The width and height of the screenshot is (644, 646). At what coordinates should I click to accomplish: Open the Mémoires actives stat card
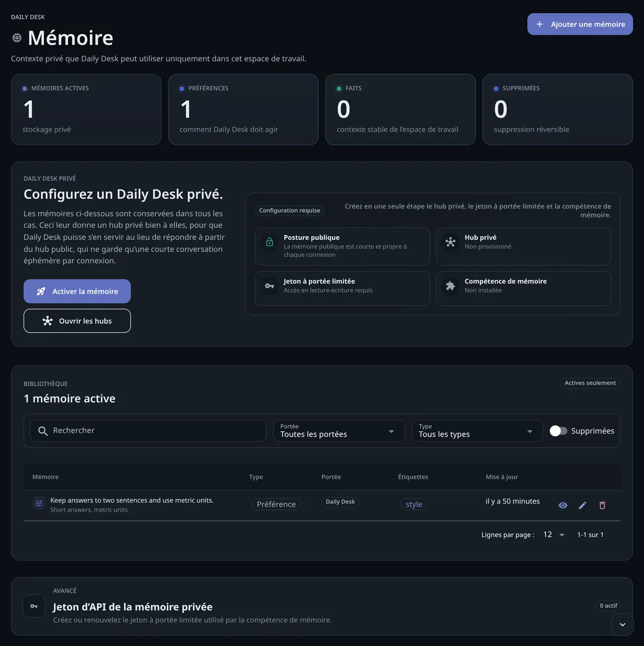(86, 109)
